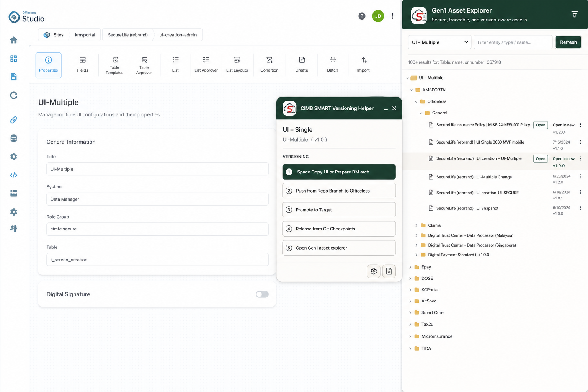Click the Refresh button in Asset Explorer
588x392 pixels.
pos(568,42)
